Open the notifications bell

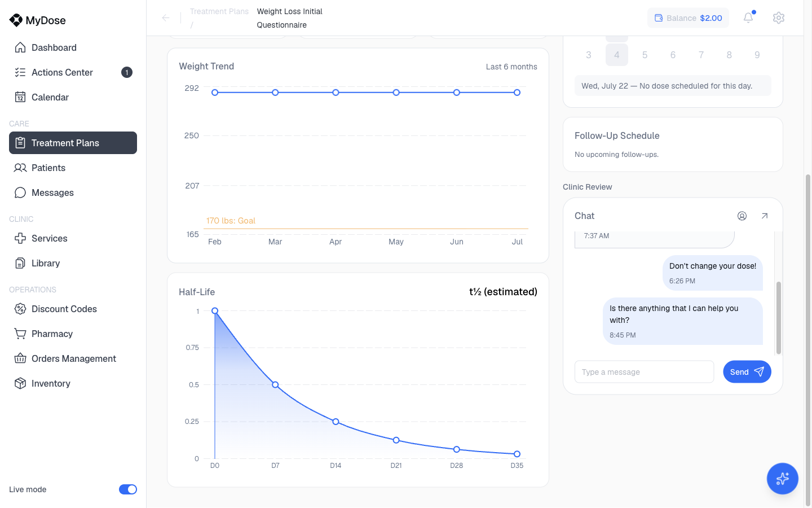point(748,17)
